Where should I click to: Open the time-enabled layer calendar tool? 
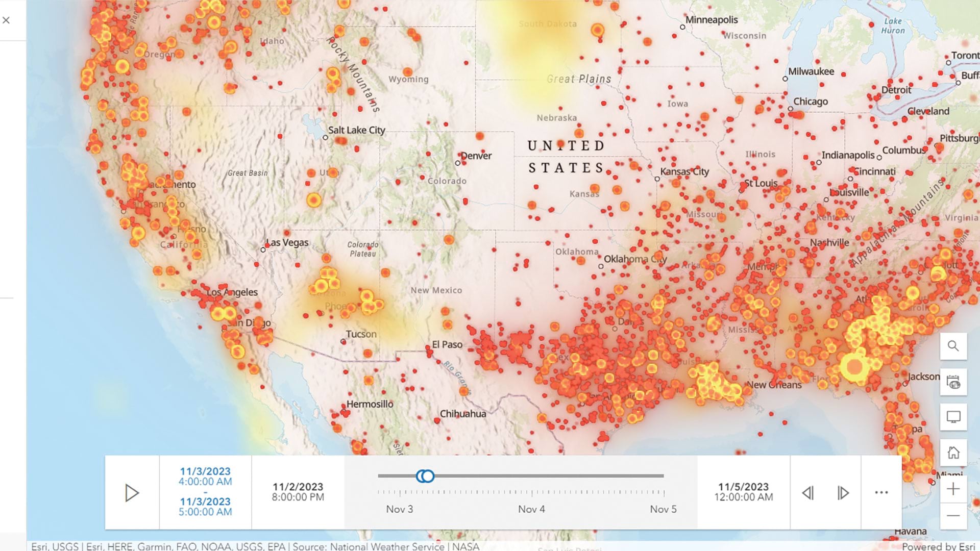(x=953, y=382)
